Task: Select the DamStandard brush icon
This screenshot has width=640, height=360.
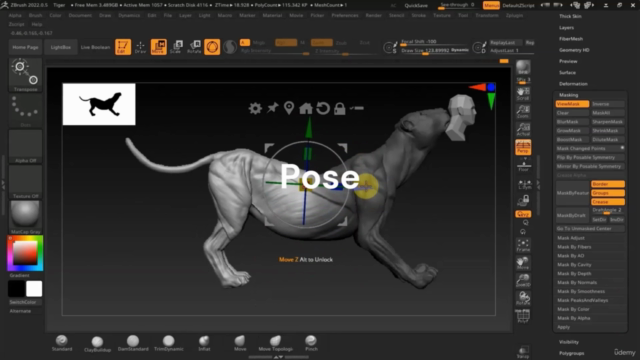Action: point(133,343)
